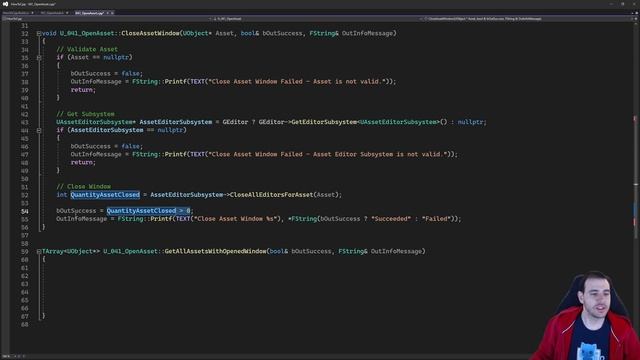This screenshot has width=640, height=360.
Task: Click 'int' keyword on line 52
Action: coord(62,195)
